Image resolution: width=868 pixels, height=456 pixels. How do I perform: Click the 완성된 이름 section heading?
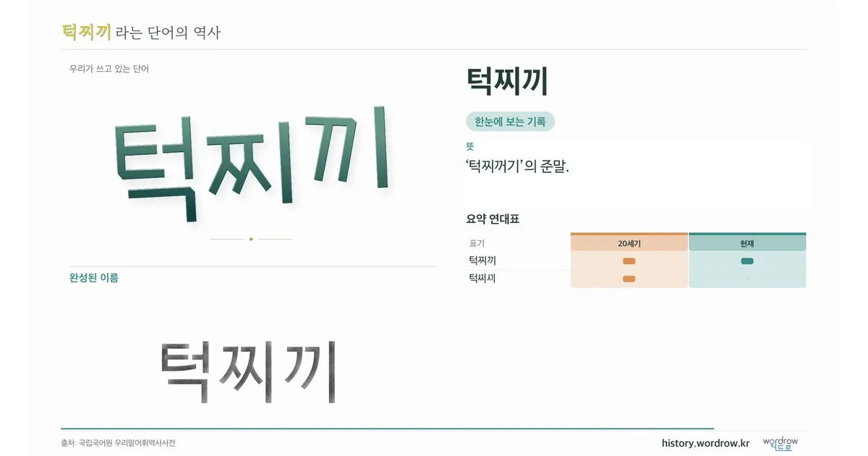(94, 277)
